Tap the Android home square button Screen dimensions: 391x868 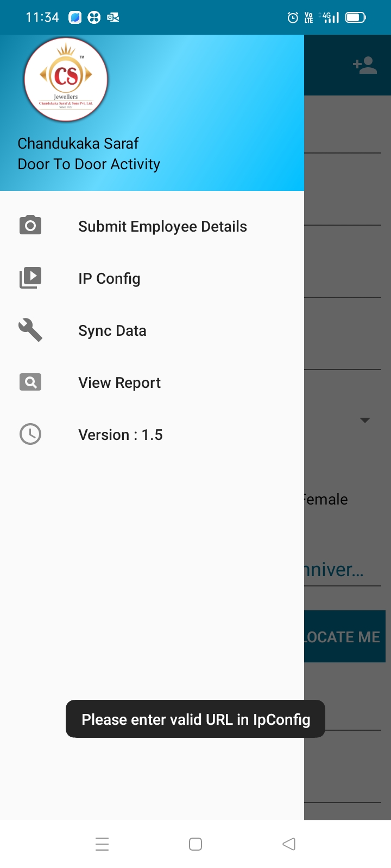pyautogui.click(x=195, y=844)
